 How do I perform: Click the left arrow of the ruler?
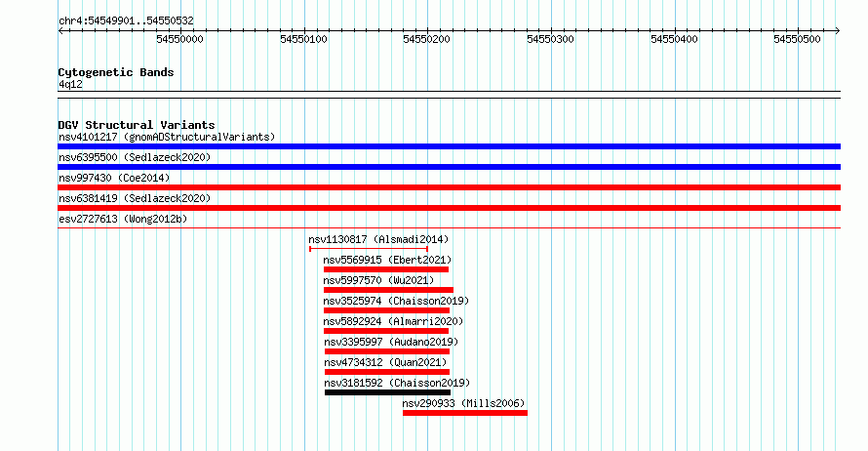coord(60,31)
